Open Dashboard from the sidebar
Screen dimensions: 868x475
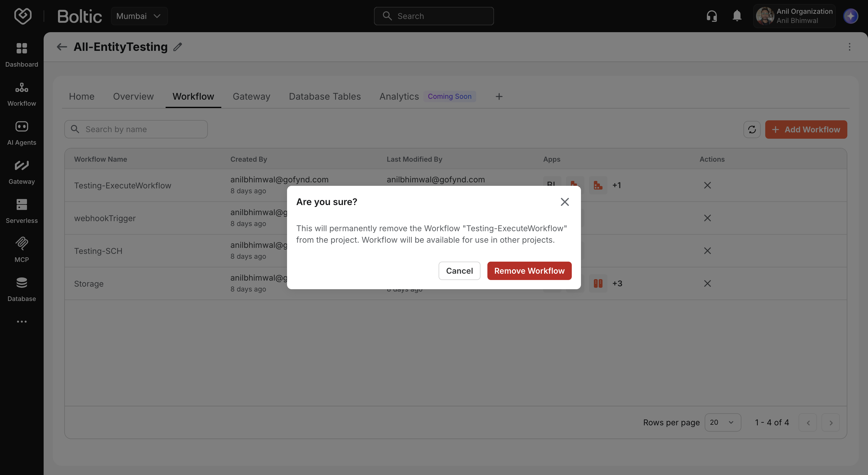click(x=22, y=55)
